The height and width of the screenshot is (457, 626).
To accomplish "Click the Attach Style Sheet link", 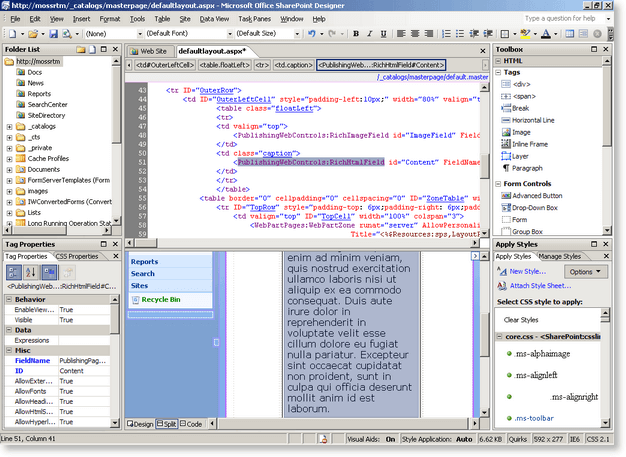I will click(540, 286).
